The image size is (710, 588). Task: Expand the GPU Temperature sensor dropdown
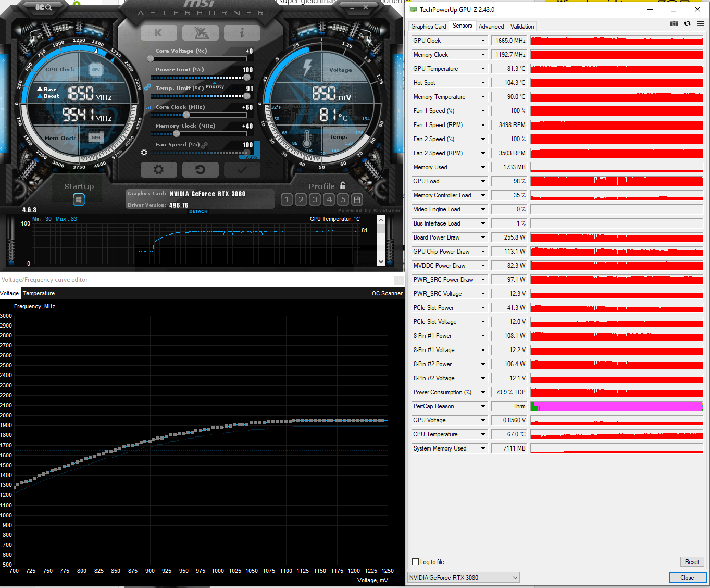tap(483, 69)
